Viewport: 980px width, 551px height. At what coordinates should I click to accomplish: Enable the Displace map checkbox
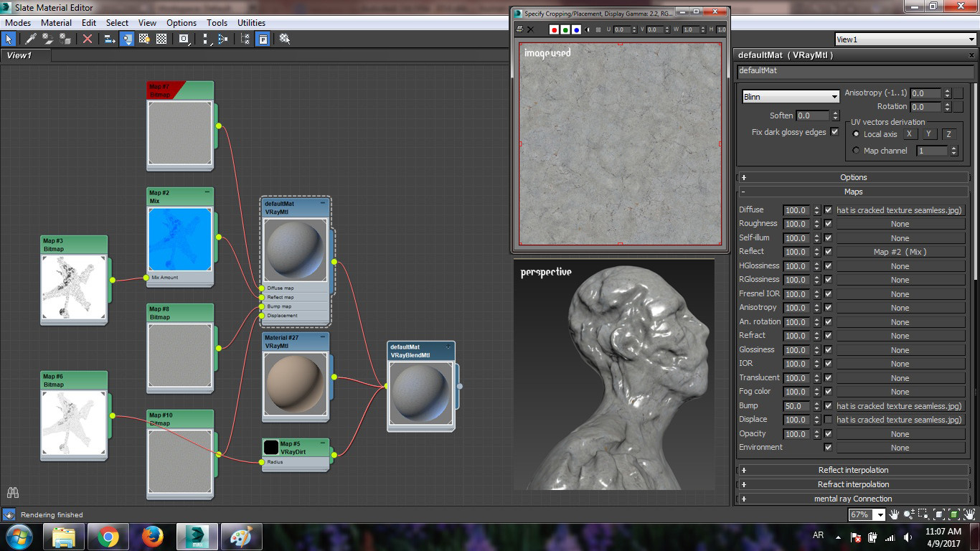[828, 420]
